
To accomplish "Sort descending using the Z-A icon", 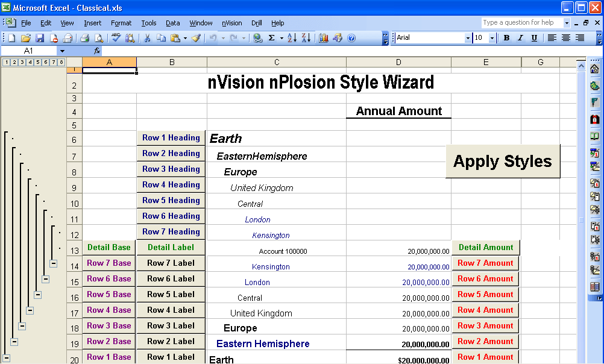I will tap(306, 37).
